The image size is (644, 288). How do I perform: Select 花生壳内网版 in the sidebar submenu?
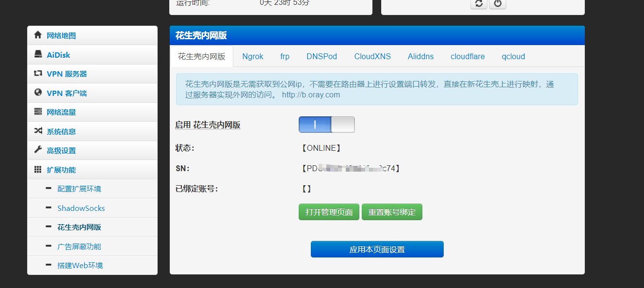[x=92, y=227]
